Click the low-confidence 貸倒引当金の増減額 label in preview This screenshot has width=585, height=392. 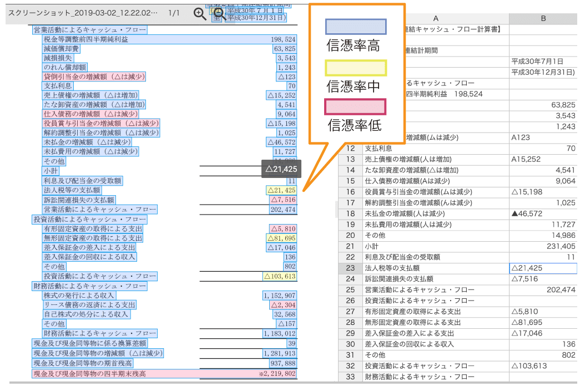tap(94, 77)
